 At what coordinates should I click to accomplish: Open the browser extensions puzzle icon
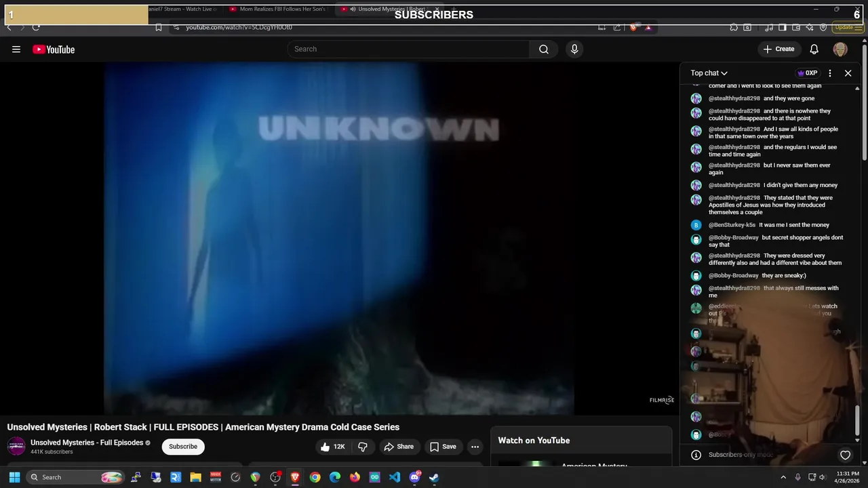[734, 27]
